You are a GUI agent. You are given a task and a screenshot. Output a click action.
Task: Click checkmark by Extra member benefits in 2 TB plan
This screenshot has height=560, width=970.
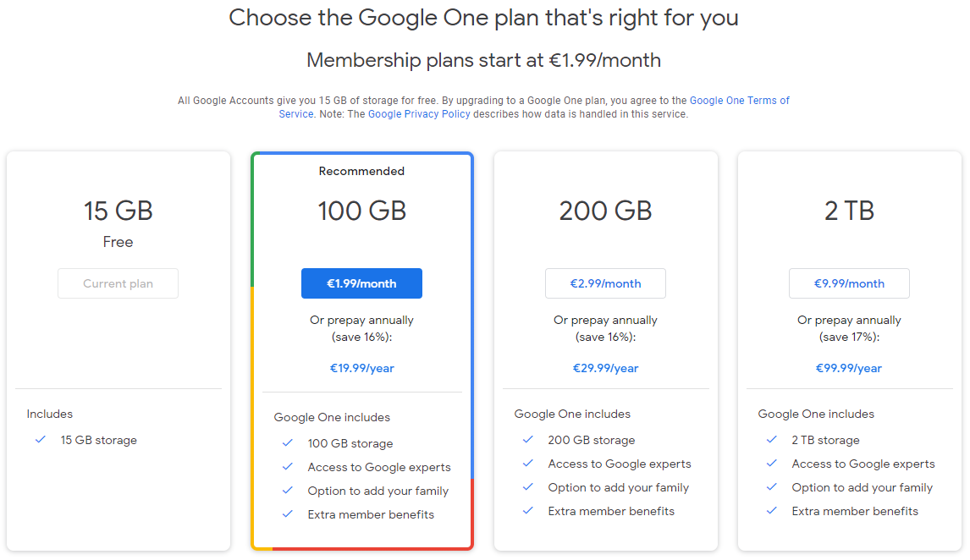pos(771,511)
